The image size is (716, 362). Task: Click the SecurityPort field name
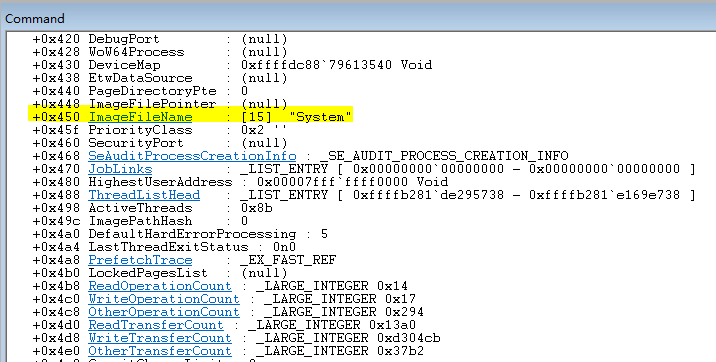pos(136,143)
